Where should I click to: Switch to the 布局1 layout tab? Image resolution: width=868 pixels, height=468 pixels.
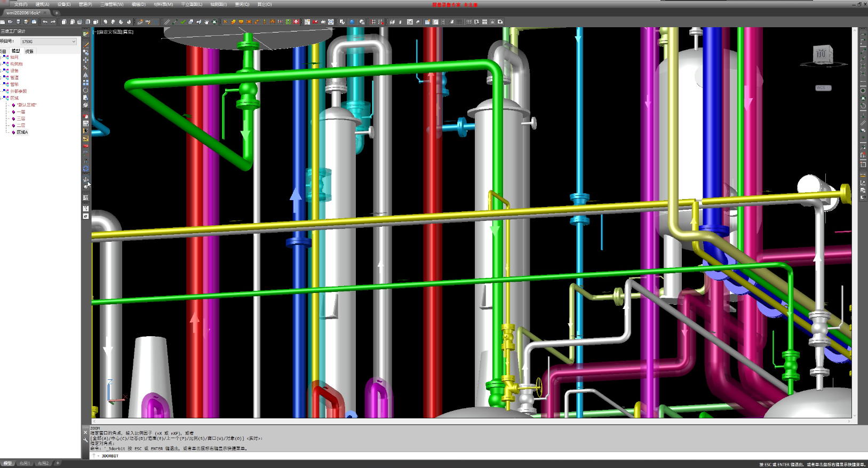click(x=25, y=463)
